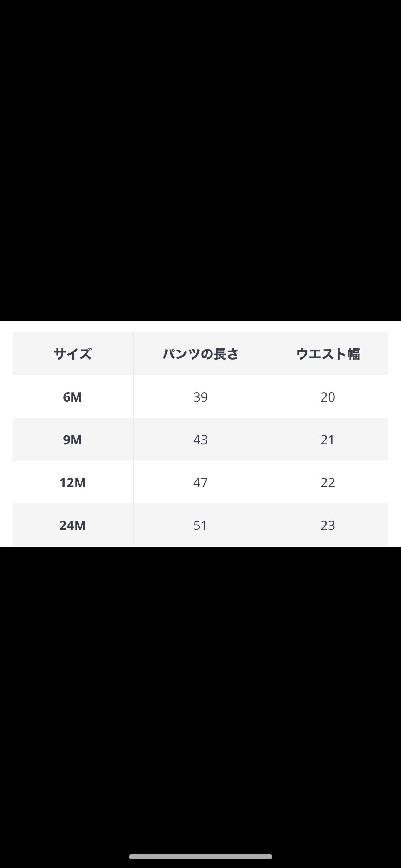Tap pants length value 51
This screenshot has width=401, height=868.
pyautogui.click(x=200, y=525)
